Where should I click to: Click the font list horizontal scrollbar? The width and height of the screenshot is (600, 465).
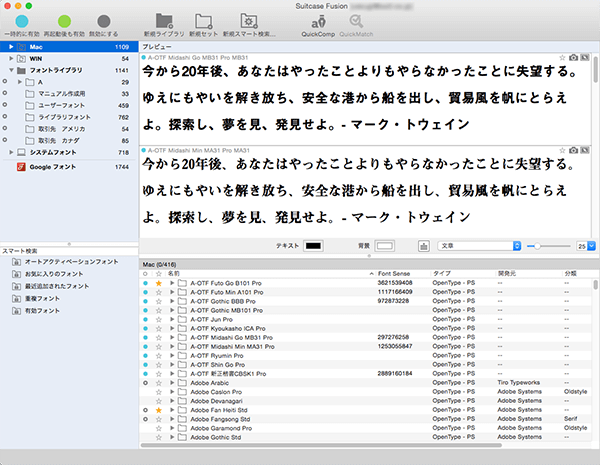[321, 445]
